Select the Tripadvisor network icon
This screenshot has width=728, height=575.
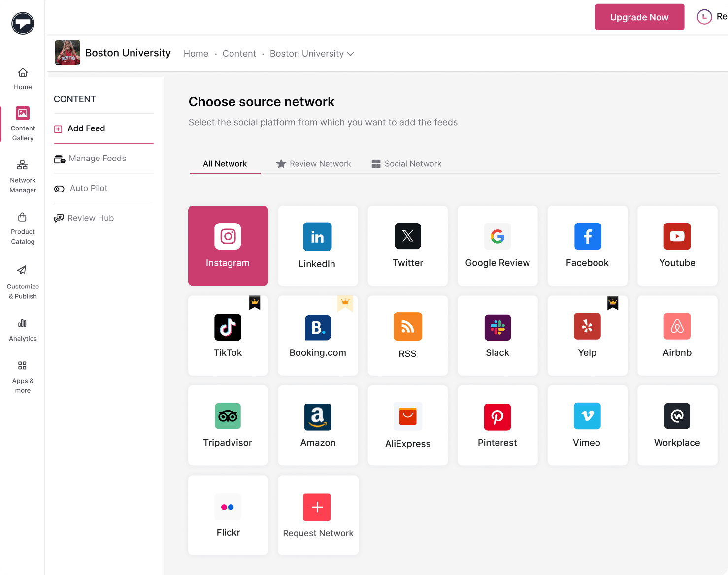228,416
